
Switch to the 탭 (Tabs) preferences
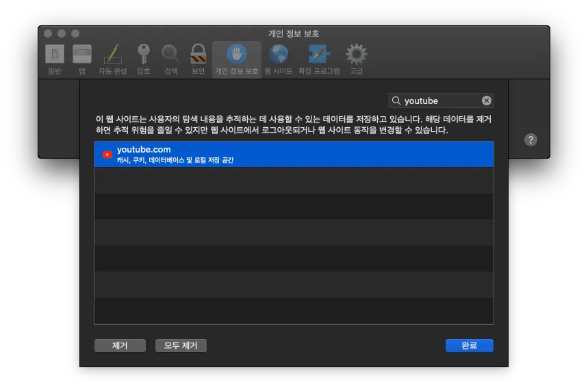(82, 55)
